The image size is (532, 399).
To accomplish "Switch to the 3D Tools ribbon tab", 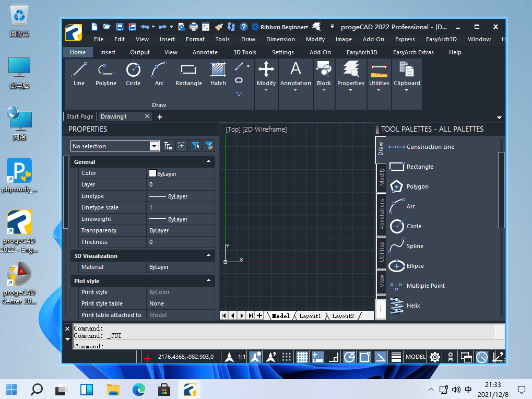I will click(245, 52).
